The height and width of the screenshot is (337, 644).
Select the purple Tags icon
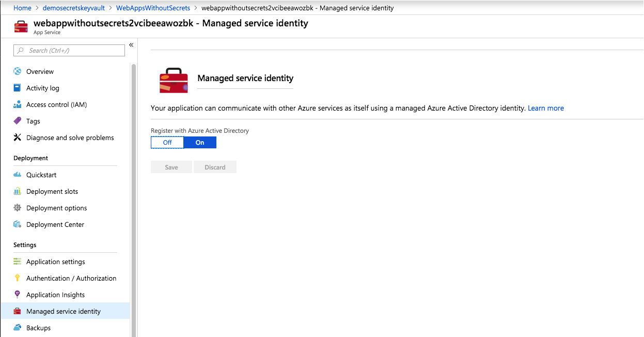click(x=18, y=121)
